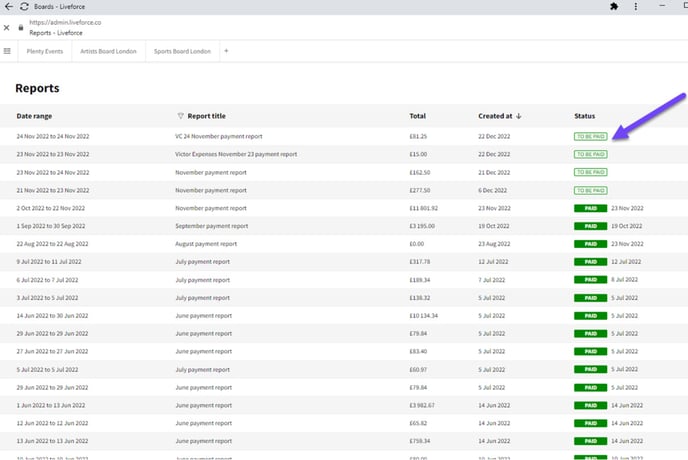The width and height of the screenshot is (688, 460).
Task: Click the 12 Jul 2022 created date
Action: click(x=493, y=262)
